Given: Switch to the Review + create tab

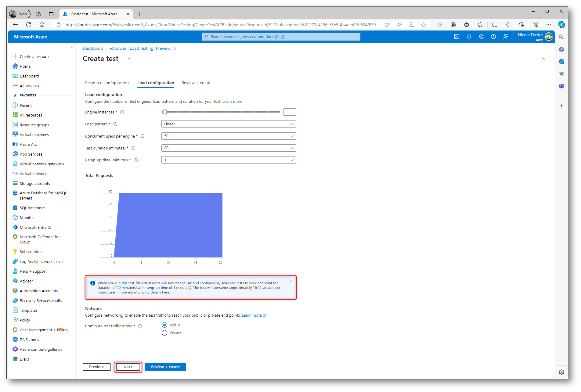Looking at the screenshot, I should 196,83.
